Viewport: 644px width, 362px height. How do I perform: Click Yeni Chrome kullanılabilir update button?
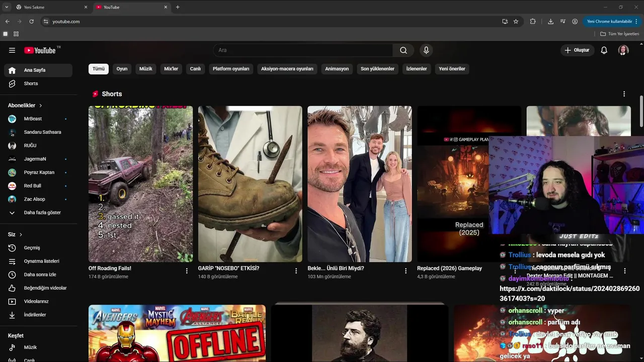pyautogui.click(x=613, y=22)
